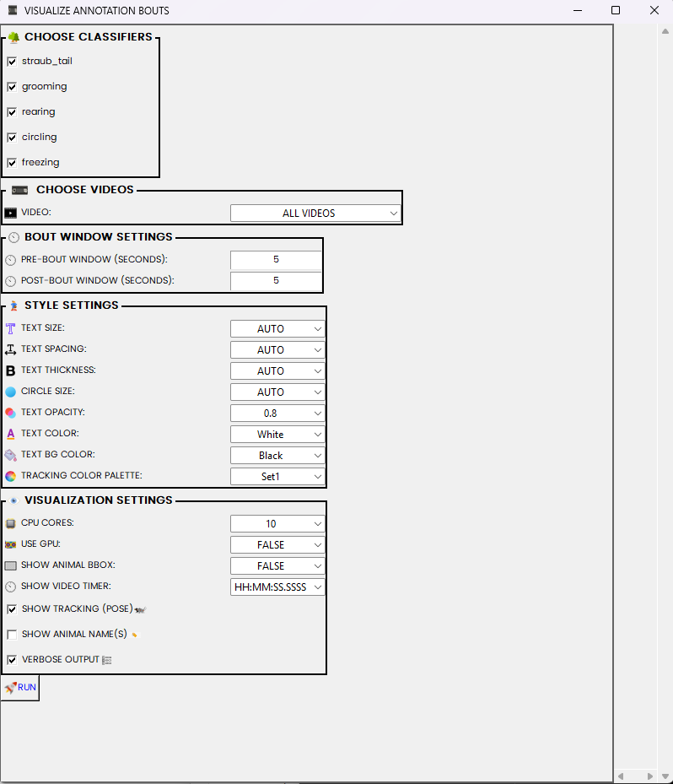Click the text spacing icon
673x784 pixels.
(x=10, y=349)
